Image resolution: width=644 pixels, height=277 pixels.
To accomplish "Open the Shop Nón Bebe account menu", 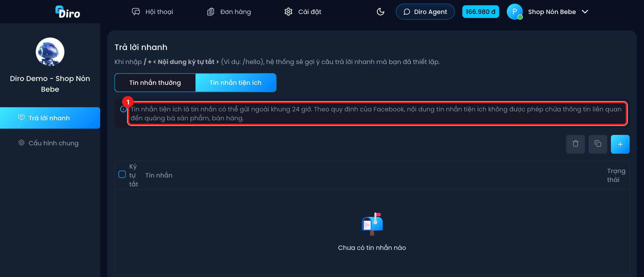I will [x=552, y=12].
